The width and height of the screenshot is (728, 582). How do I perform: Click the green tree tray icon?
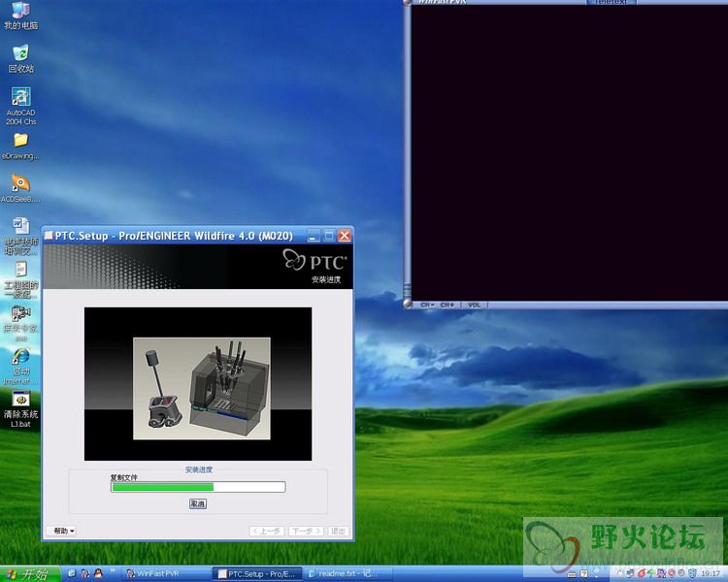650,573
